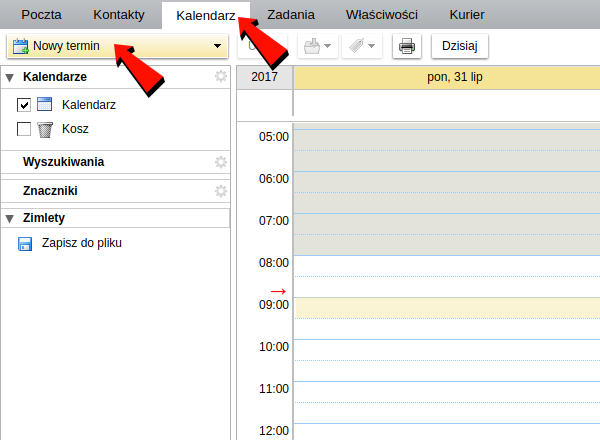Click the print calendar icon

407,46
